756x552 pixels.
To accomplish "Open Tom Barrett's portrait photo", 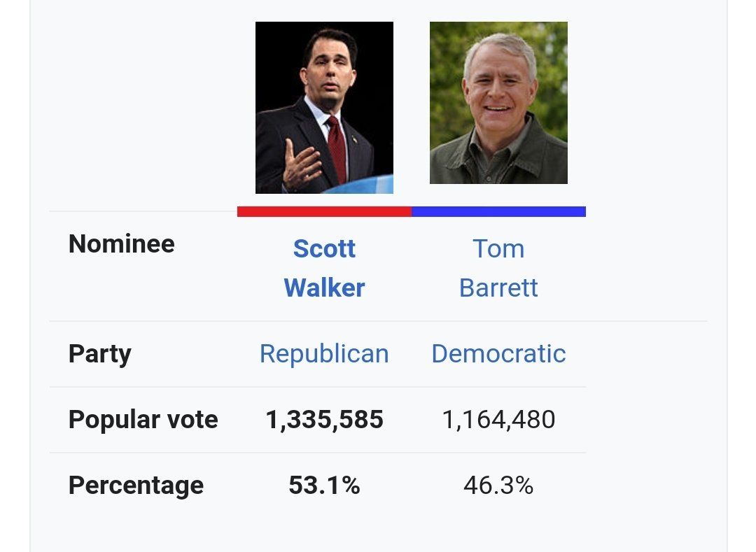I will coord(498,103).
